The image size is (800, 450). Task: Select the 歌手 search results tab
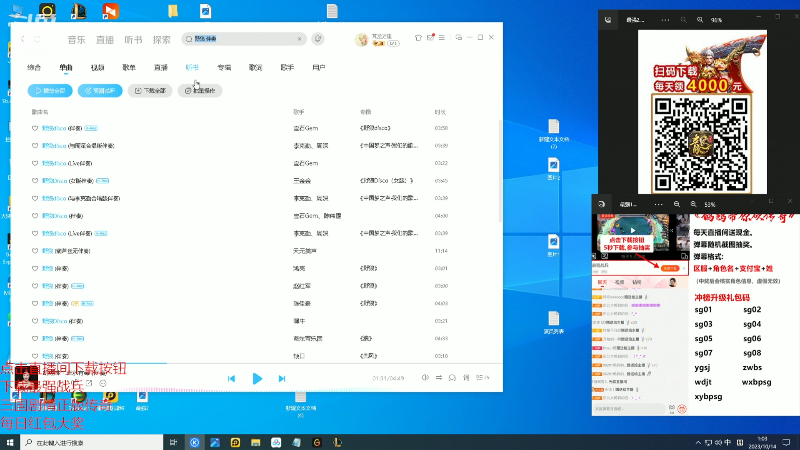[x=287, y=67]
